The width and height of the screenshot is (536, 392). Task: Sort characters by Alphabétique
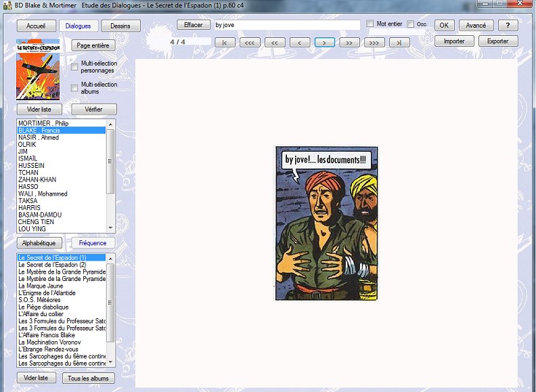[x=39, y=243]
